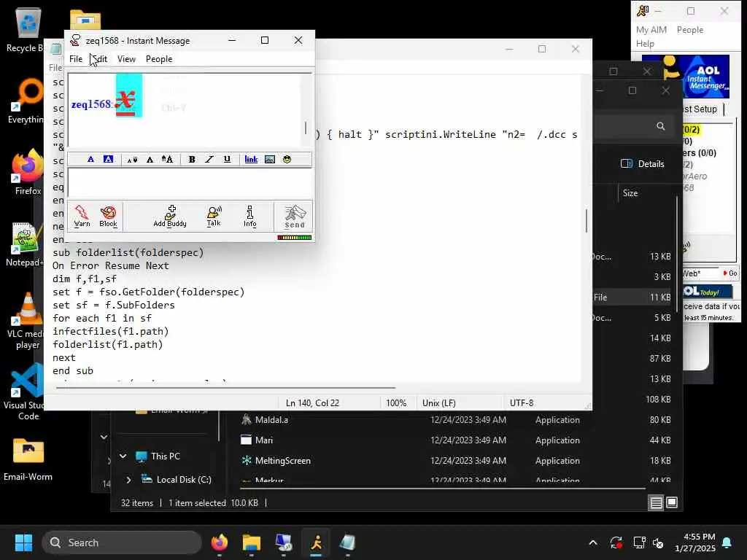Select the Local Disk (C:) tree item
The height and width of the screenshot is (560, 747).
click(x=177, y=480)
